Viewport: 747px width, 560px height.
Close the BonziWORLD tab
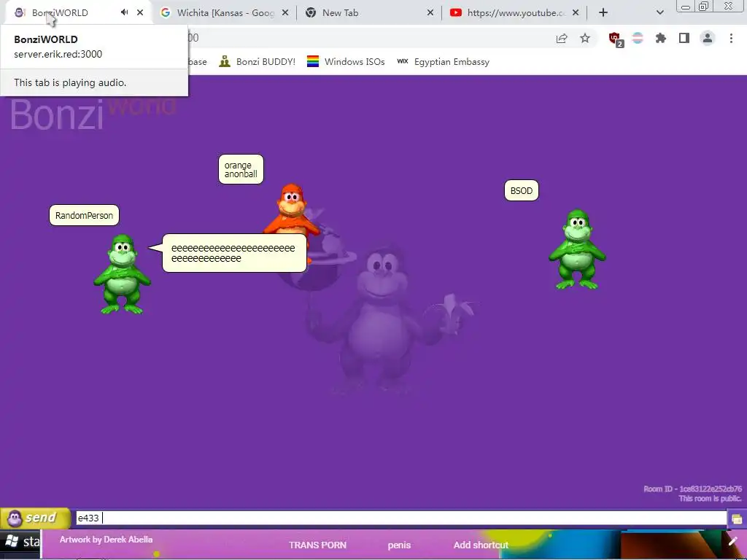coord(140,12)
